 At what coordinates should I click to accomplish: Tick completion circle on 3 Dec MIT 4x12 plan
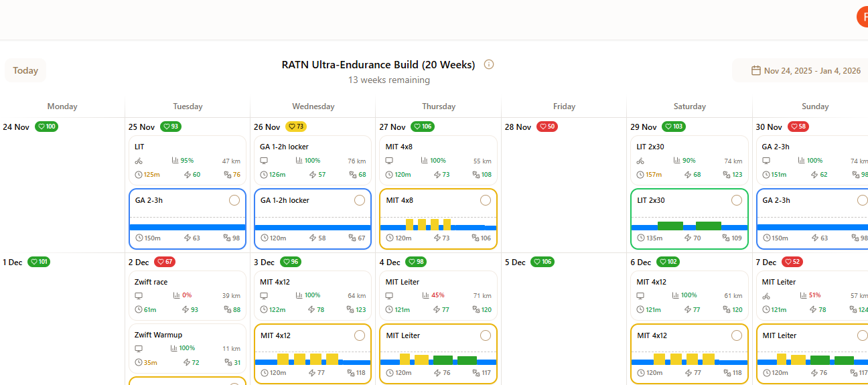pos(360,335)
